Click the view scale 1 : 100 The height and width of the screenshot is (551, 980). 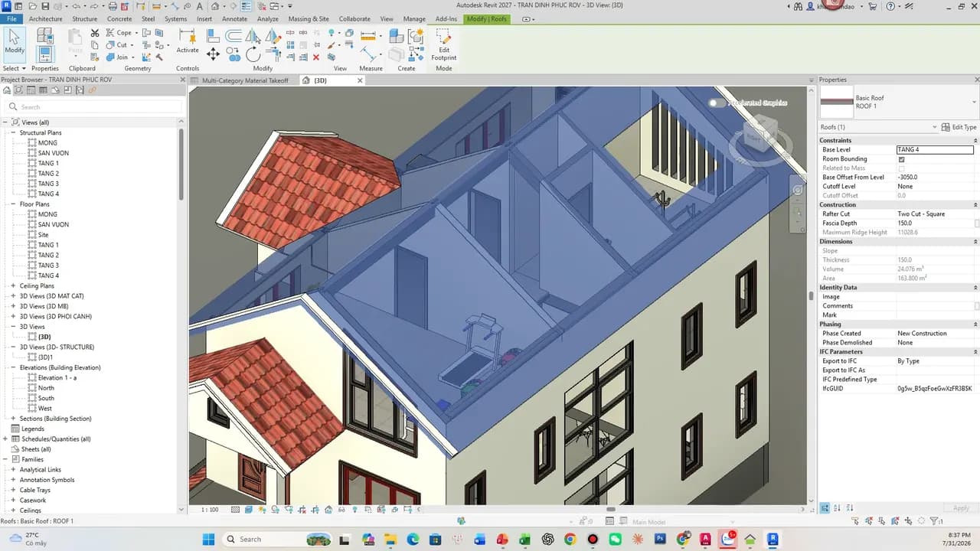[210, 510]
